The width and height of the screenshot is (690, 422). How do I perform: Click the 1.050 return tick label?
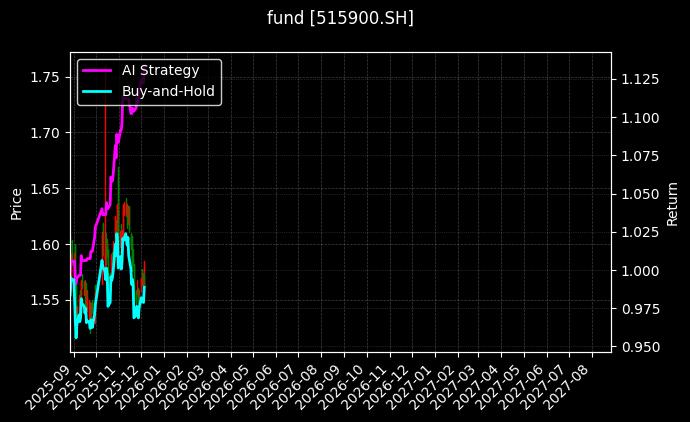click(640, 194)
